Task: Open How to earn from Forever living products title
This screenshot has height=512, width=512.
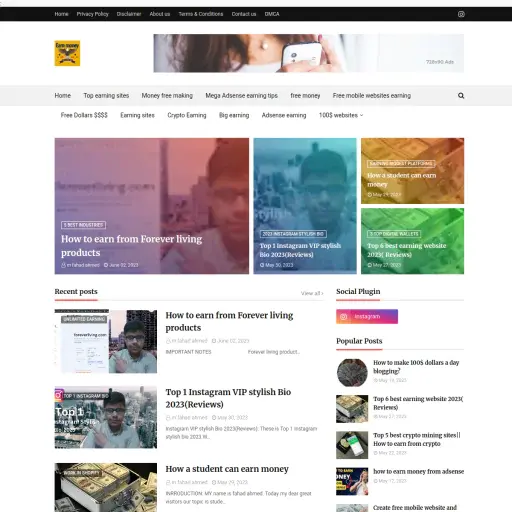Action: coord(229,321)
